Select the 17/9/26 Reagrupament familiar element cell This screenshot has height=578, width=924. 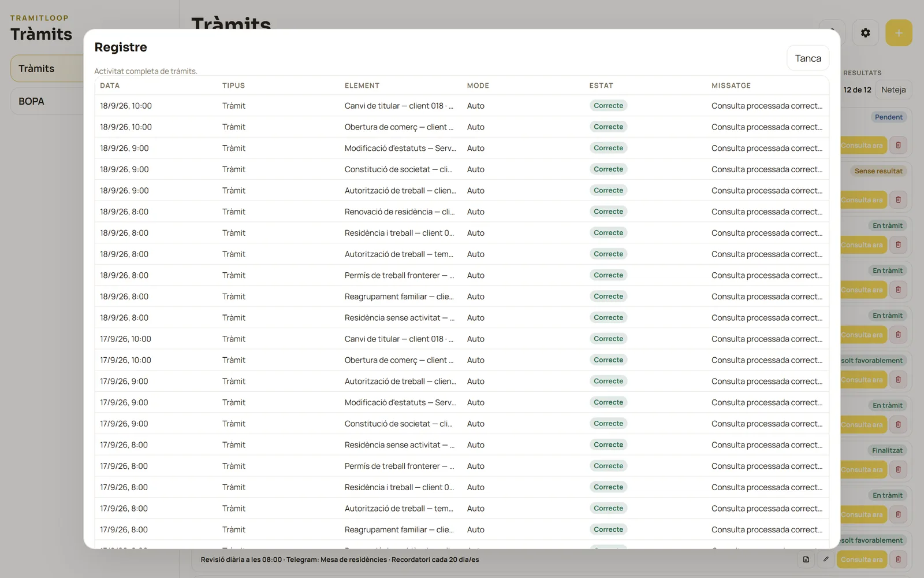tap(400, 529)
